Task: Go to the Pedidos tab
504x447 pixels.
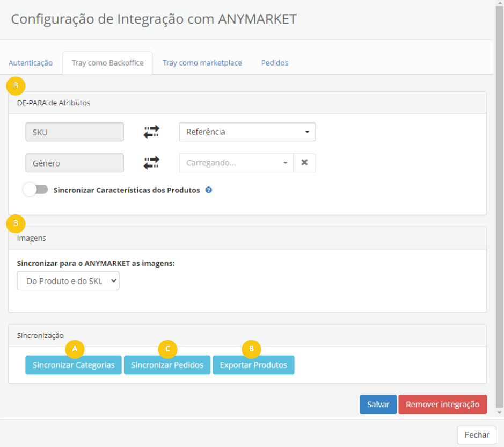Action: coord(274,63)
